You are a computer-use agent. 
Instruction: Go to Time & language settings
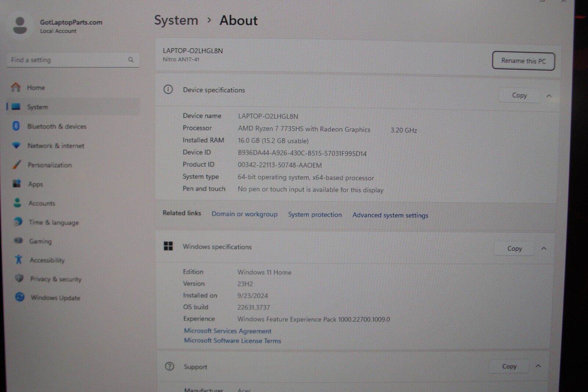[x=54, y=222]
